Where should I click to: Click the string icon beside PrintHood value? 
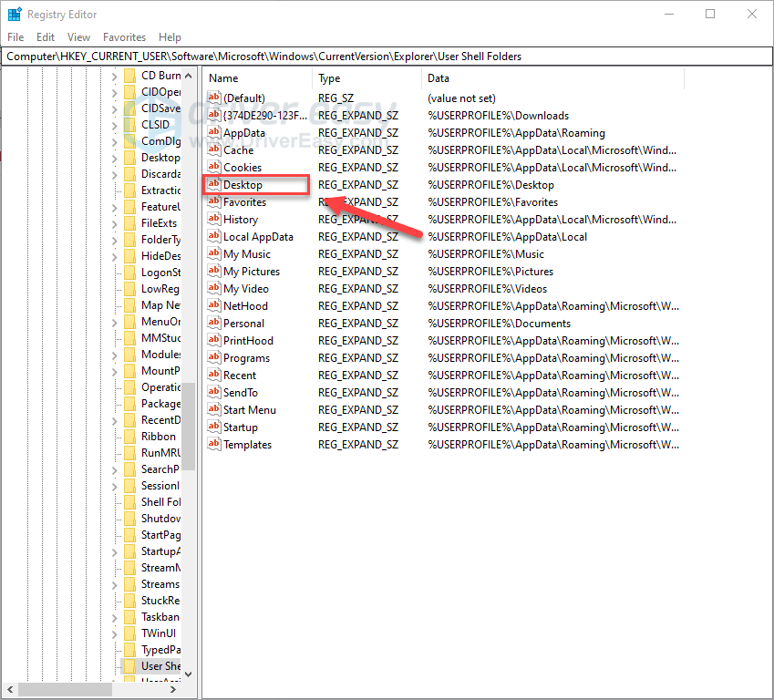pyautogui.click(x=213, y=340)
